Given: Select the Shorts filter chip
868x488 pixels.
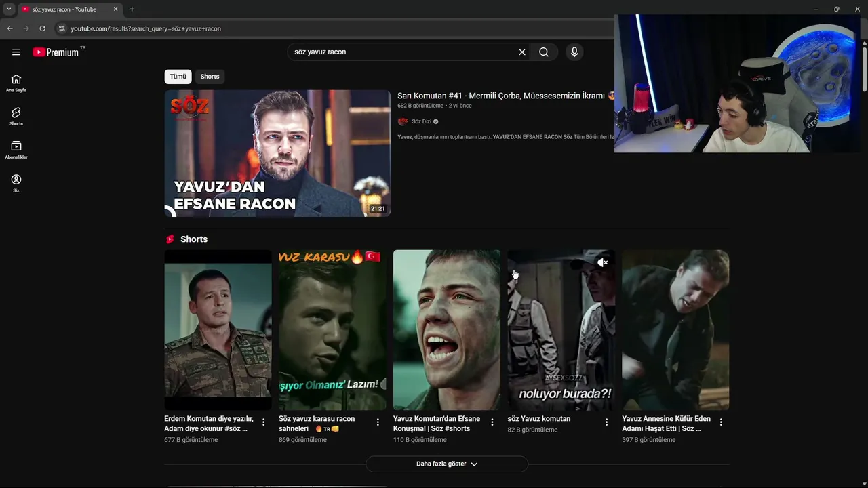Looking at the screenshot, I should 210,77.
